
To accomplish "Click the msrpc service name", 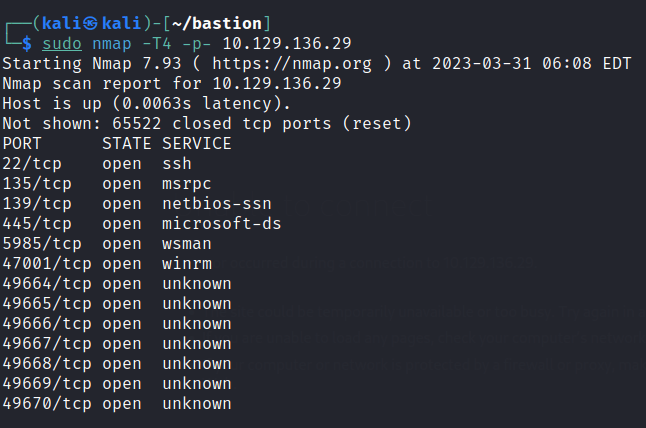I will [x=186, y=183].
